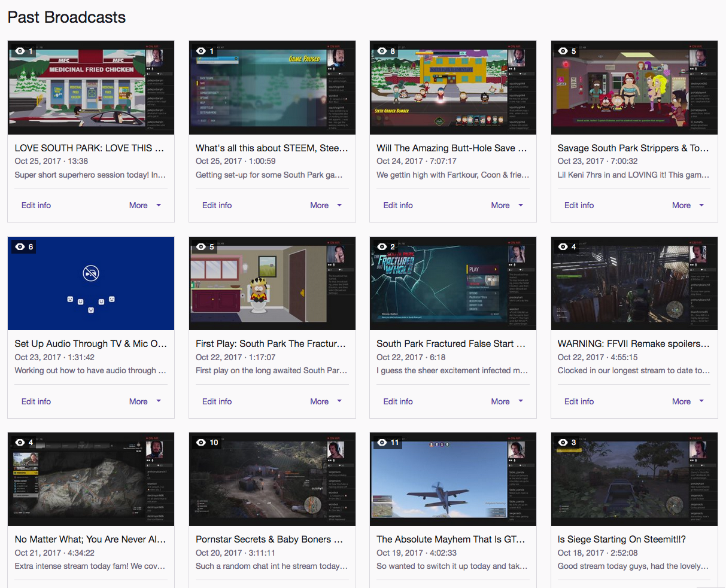726x588 pixels.
Task: Click title South Park Fractured False Start
Action: 451,343
